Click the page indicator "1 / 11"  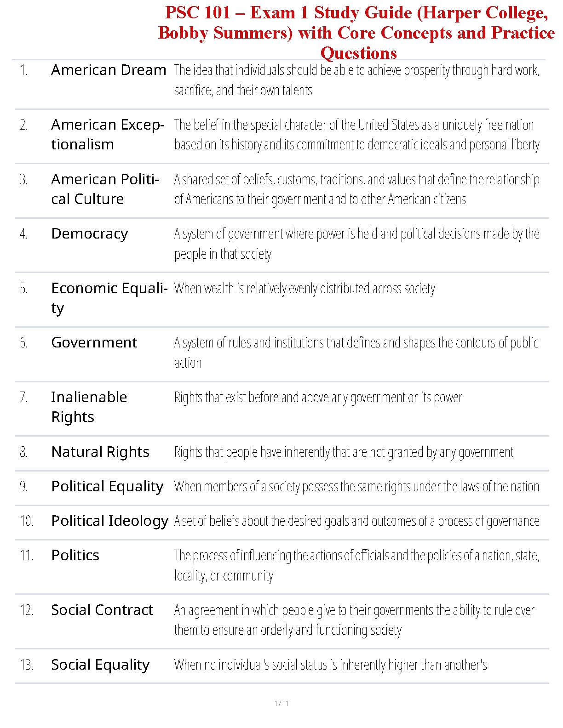click(x=281, y=703)
